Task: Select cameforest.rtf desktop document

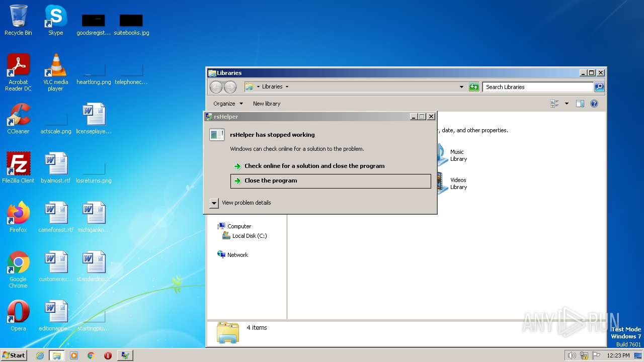Action: [x=56, y=217]
